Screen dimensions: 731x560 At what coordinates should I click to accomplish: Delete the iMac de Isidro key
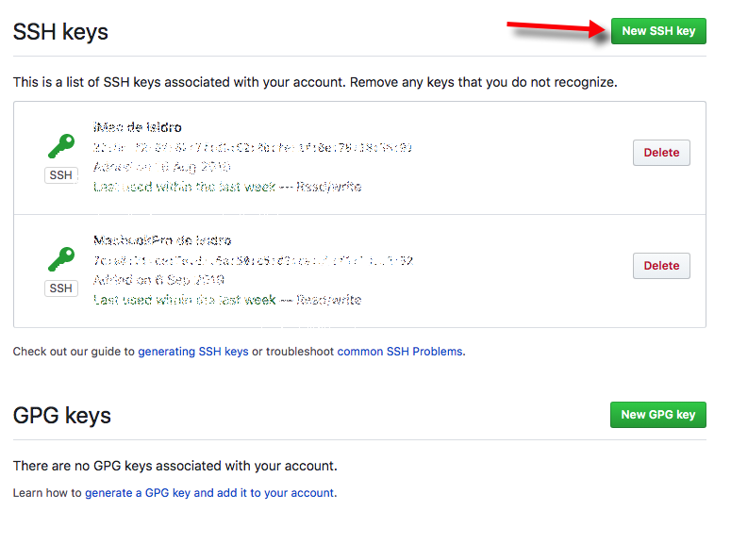tap(661, 153)
